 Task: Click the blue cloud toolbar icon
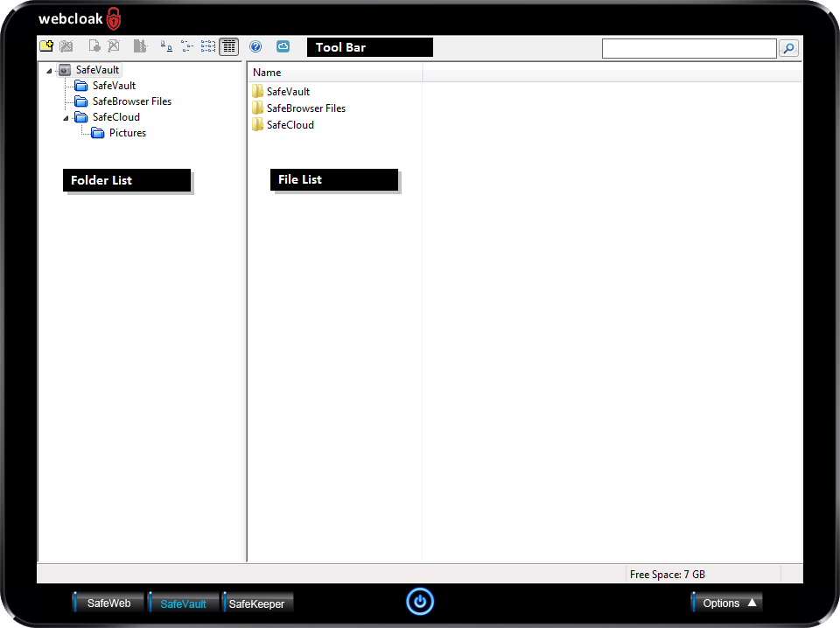point(283,46)
